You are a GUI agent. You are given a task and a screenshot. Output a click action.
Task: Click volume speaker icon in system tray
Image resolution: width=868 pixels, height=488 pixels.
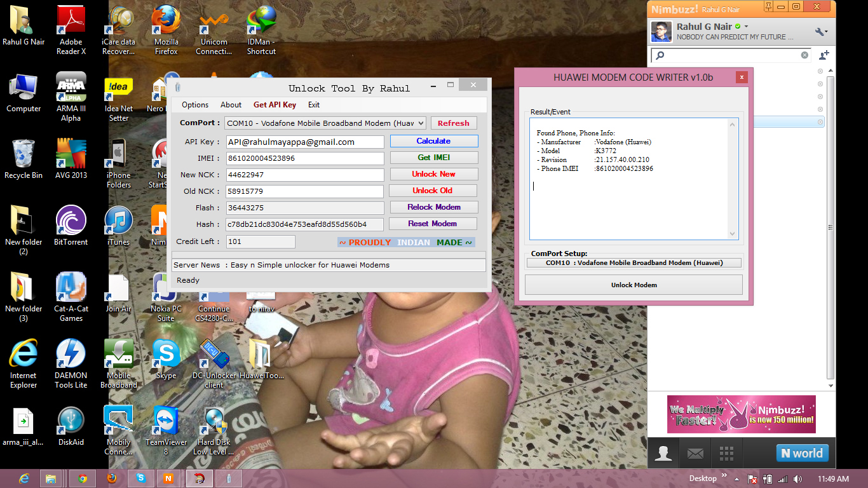coord(797,479)
